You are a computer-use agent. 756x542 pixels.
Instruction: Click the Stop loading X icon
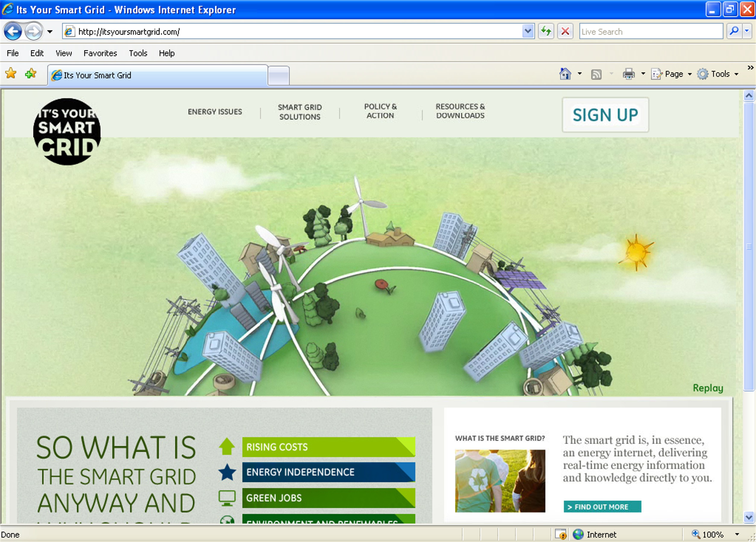[565, 32]
